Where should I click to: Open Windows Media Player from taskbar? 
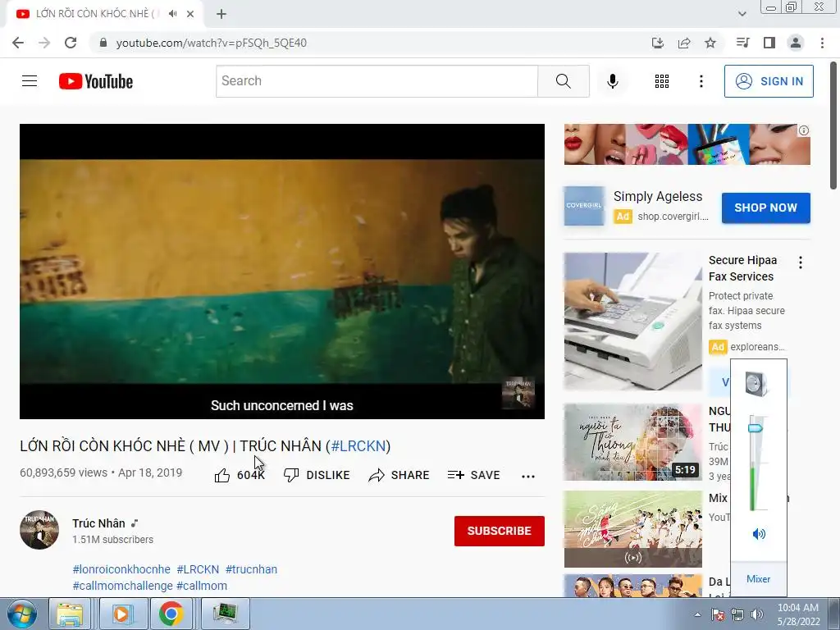(x=121, y=614)
